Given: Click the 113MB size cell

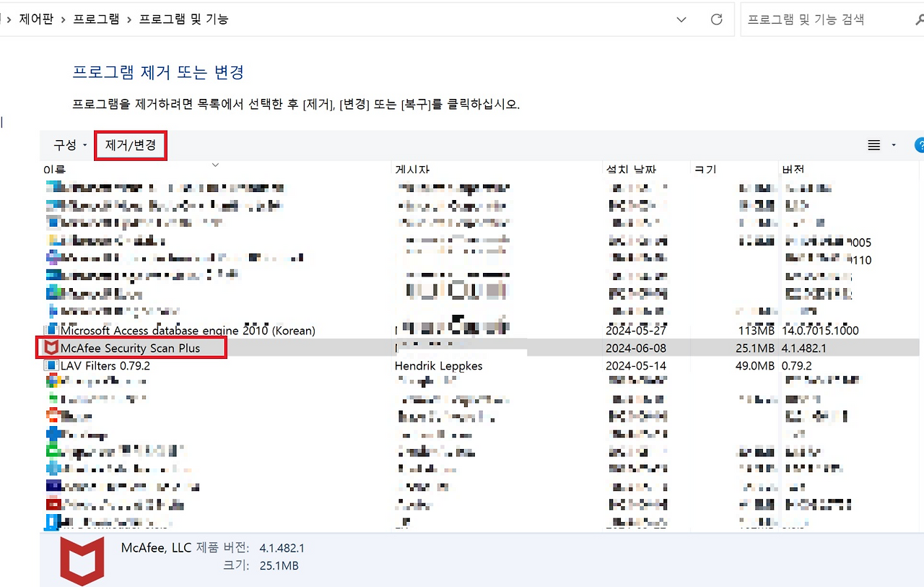Looking at the screenshot, I should click(x=757, y=331).
